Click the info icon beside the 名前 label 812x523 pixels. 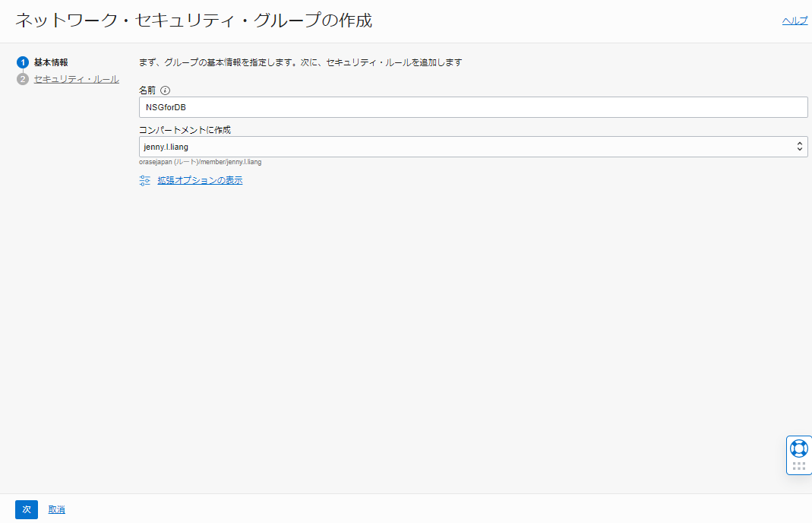pos(165,90)
